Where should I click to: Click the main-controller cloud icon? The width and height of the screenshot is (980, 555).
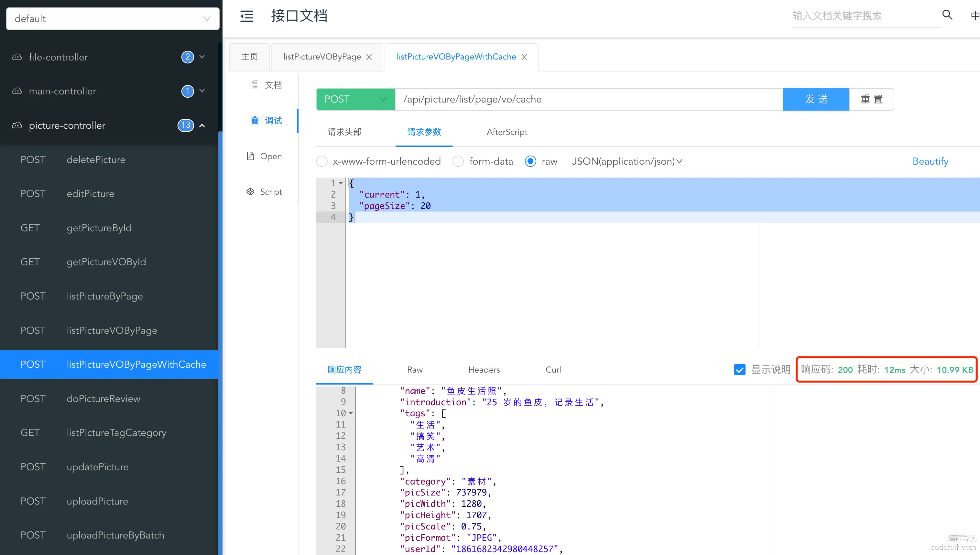point(17,91)
